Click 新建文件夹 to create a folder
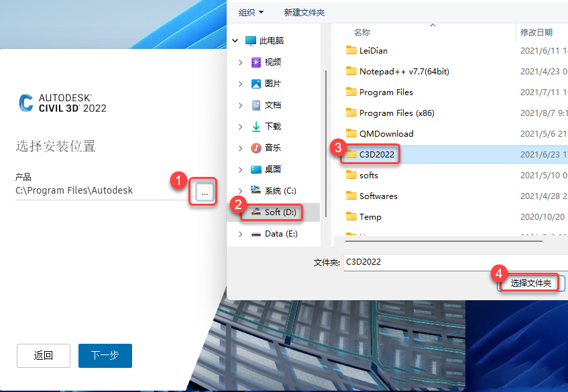Screen dimensions: 568x392 tap(304, 12)
